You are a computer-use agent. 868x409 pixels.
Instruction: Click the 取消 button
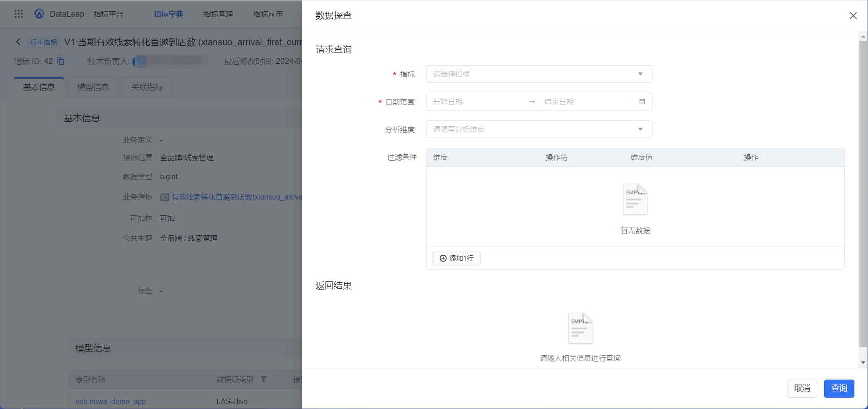click(x=802, y=389)
